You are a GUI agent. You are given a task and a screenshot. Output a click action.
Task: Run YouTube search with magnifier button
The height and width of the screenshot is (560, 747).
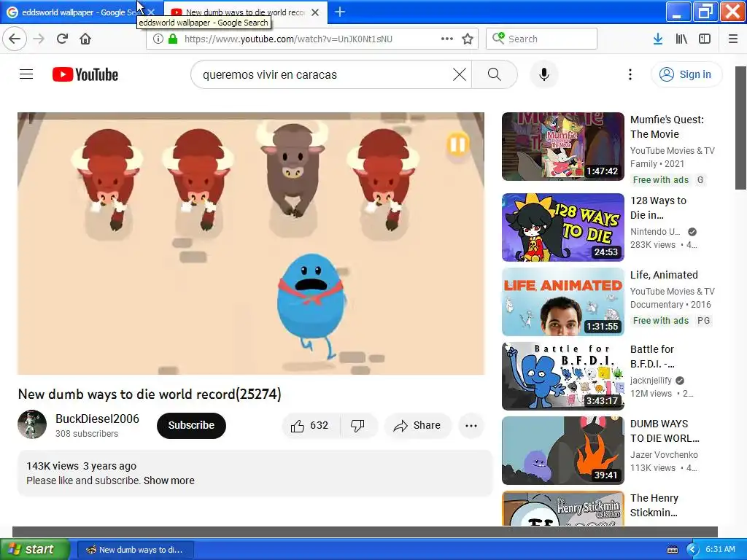495,74
